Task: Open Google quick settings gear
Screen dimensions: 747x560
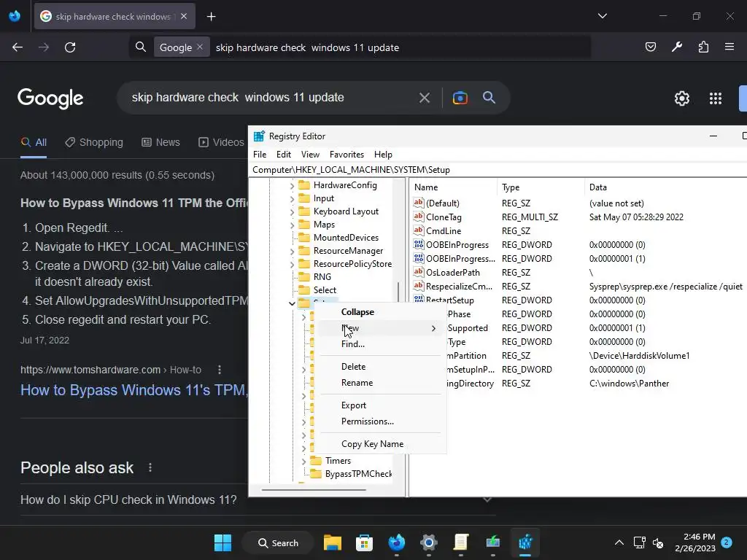Action: (682, 98)
